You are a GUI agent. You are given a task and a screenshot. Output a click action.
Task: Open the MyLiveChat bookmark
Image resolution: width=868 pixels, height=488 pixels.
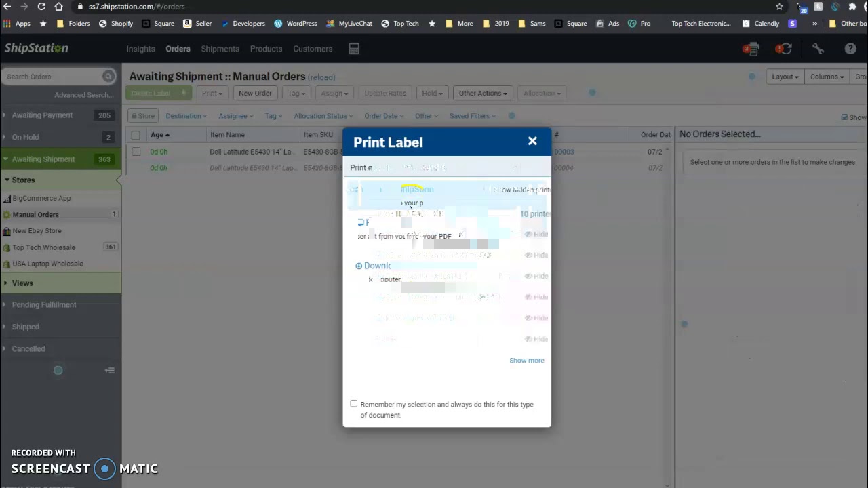tap(349, 24)
